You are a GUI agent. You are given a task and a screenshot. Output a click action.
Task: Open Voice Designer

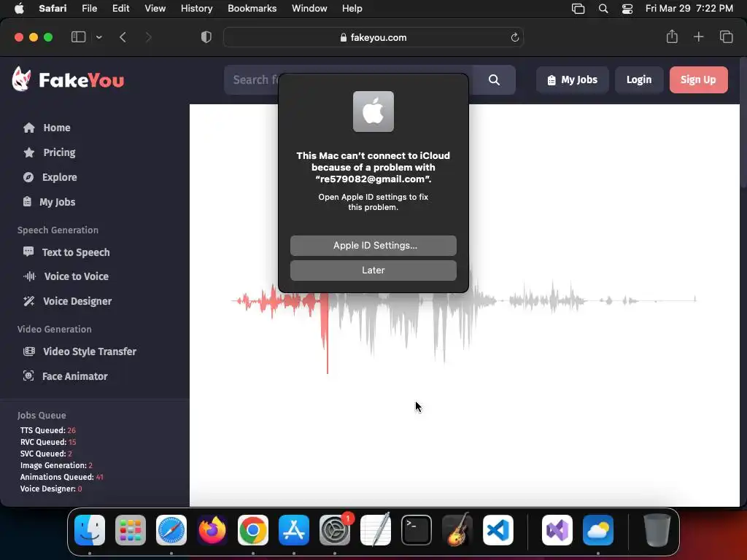pos(68,301)
